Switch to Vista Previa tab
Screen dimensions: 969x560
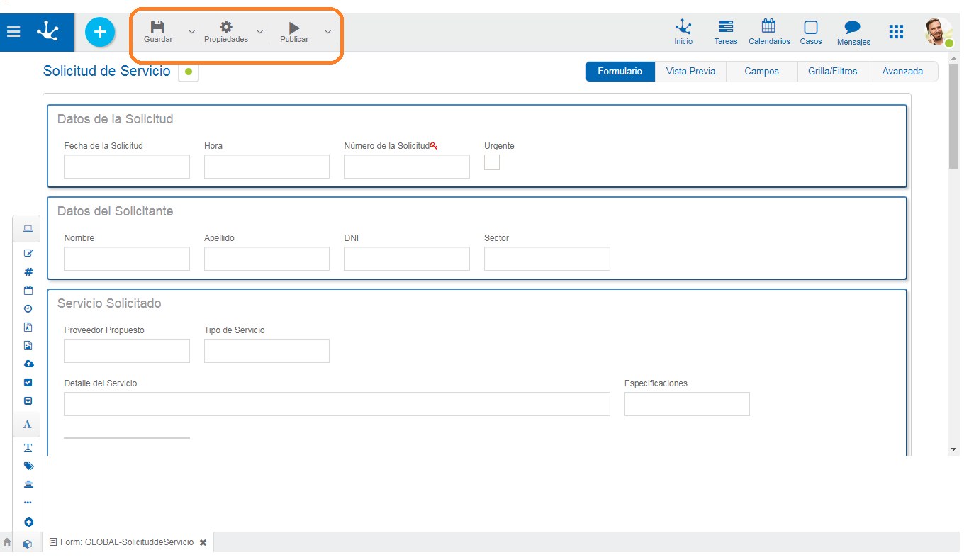[x=691, y=72]
